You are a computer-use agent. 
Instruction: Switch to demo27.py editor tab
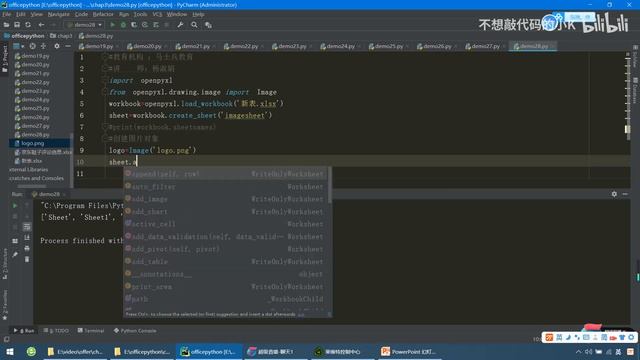tap(486, 47)
